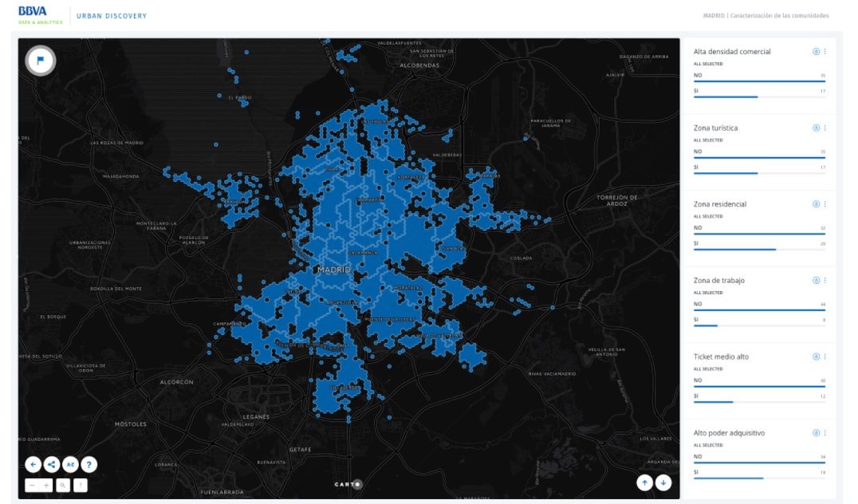Click the flag button on the map

pos(40,61)
